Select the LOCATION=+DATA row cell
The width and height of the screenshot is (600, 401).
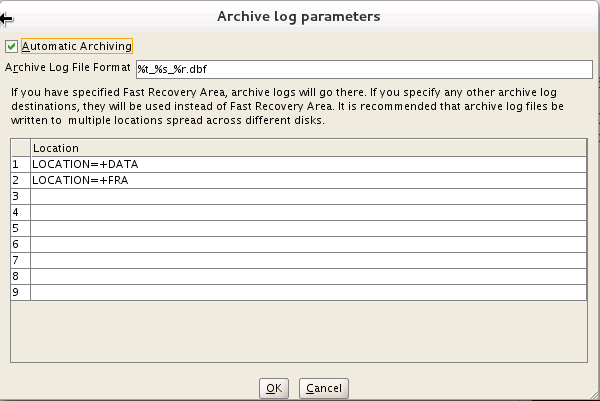point(308,164)
